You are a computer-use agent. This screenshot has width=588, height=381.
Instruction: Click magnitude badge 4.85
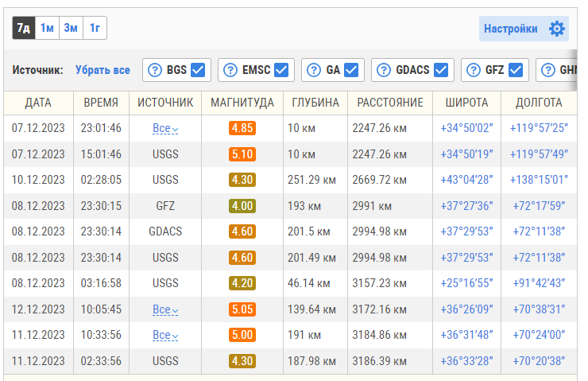[x=242, y=128]
